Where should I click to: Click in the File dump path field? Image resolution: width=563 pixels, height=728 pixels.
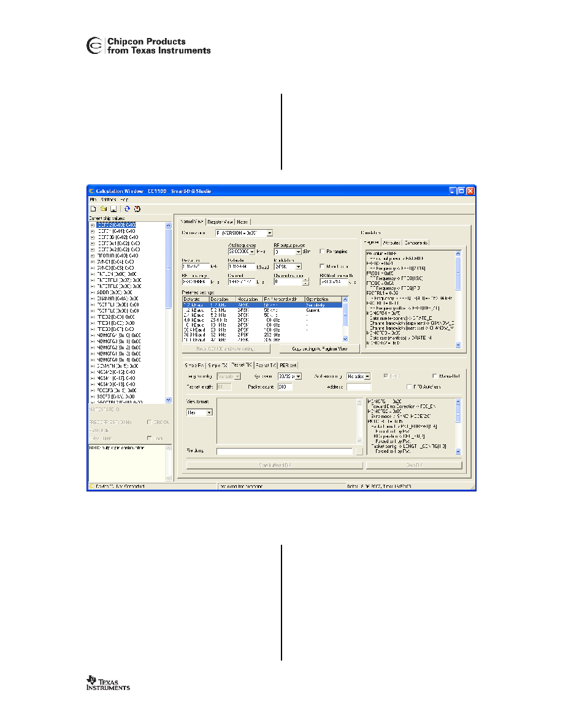285,451
